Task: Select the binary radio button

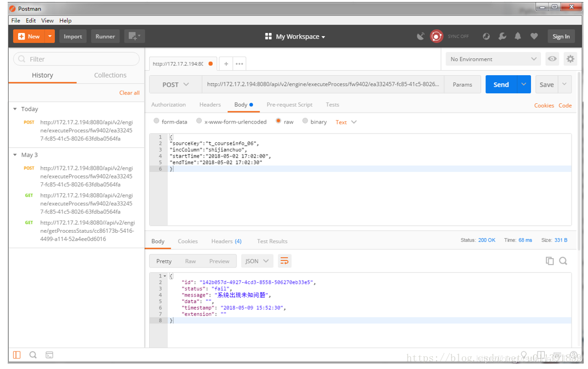Action: tap(306, 121)
